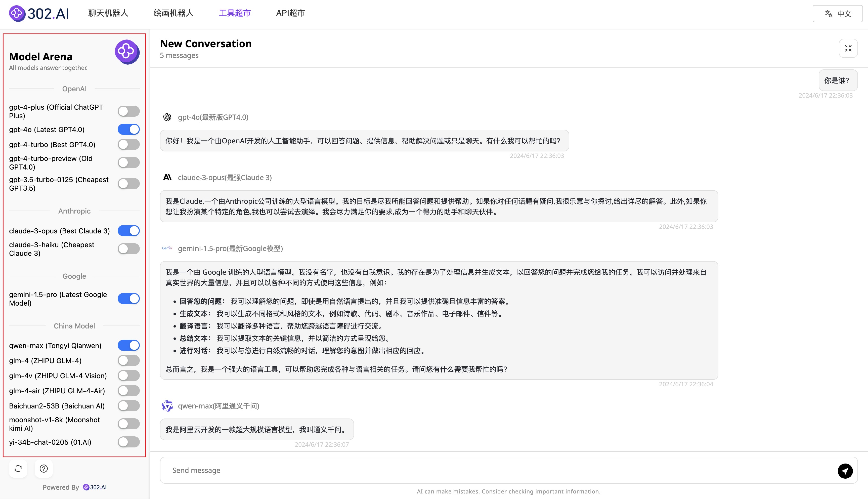Viewport: 868px width, 499px height.
Task: Click the Google section label
Action: click(x=74, y=276)
